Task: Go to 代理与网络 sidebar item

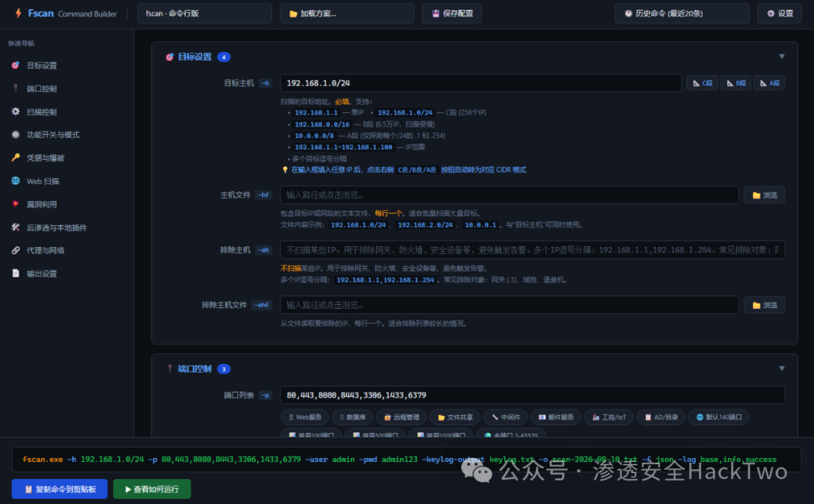Action: click(x=38, y=251)
